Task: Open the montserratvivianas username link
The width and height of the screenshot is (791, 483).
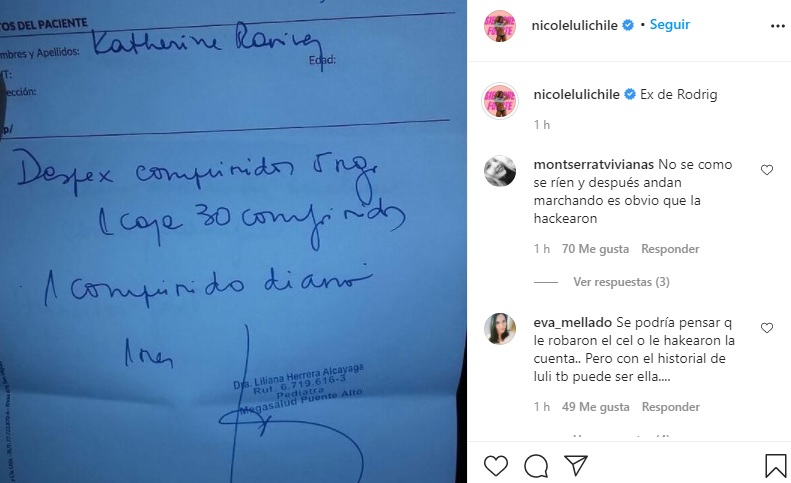Action: (x=593, y=165)
